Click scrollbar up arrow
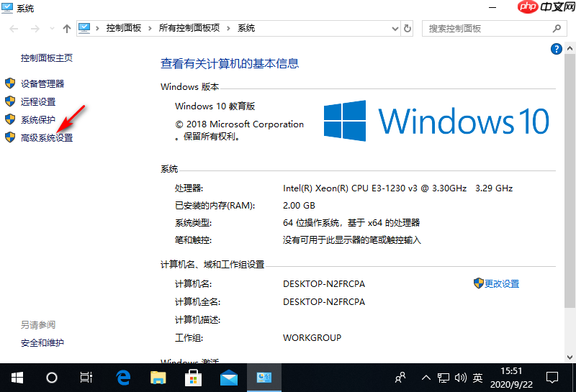 [x=570, y=48]
